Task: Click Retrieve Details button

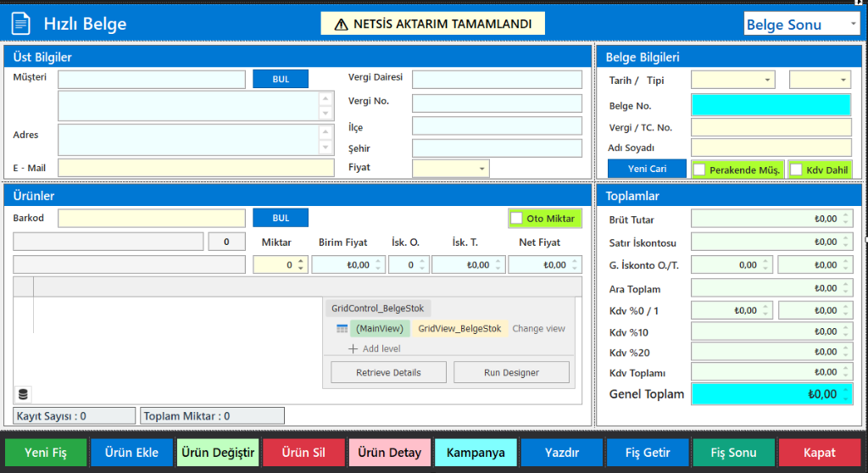Action: tap(388, 372)
